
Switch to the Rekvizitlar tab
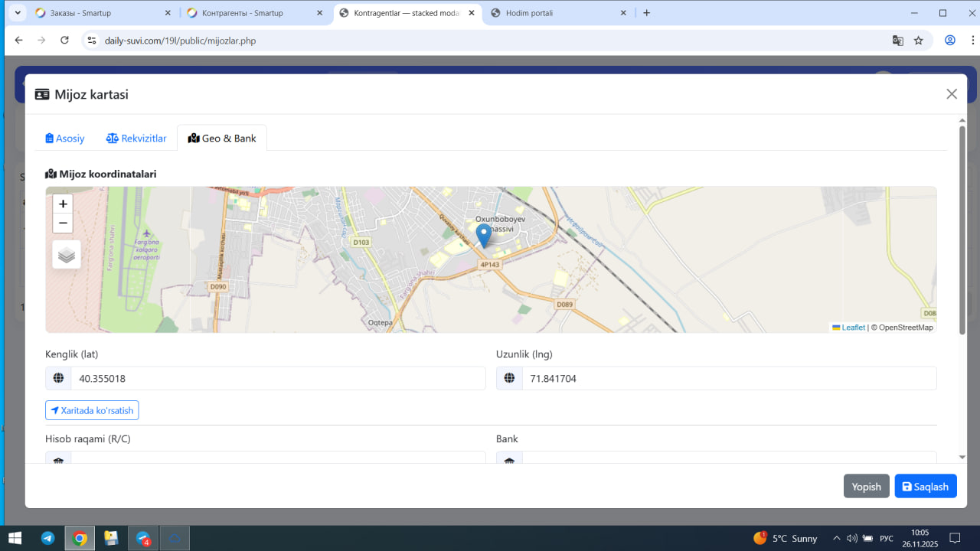click(x=136, y=139)
